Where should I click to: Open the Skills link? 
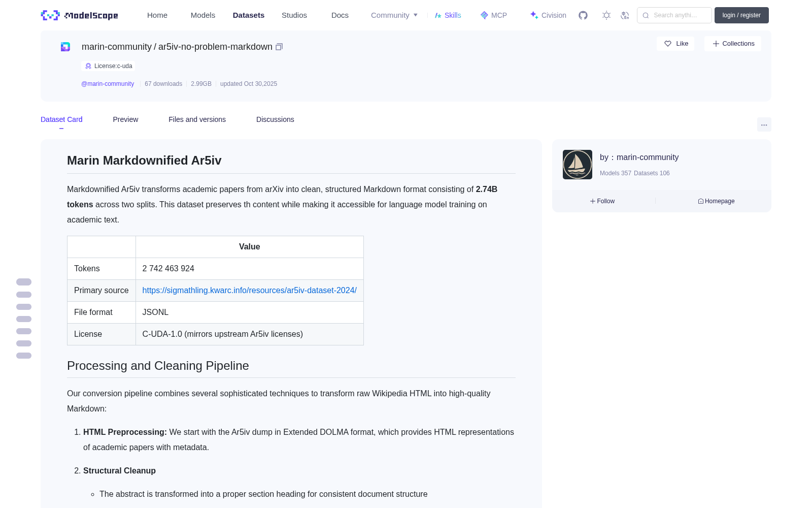point(448,15)
